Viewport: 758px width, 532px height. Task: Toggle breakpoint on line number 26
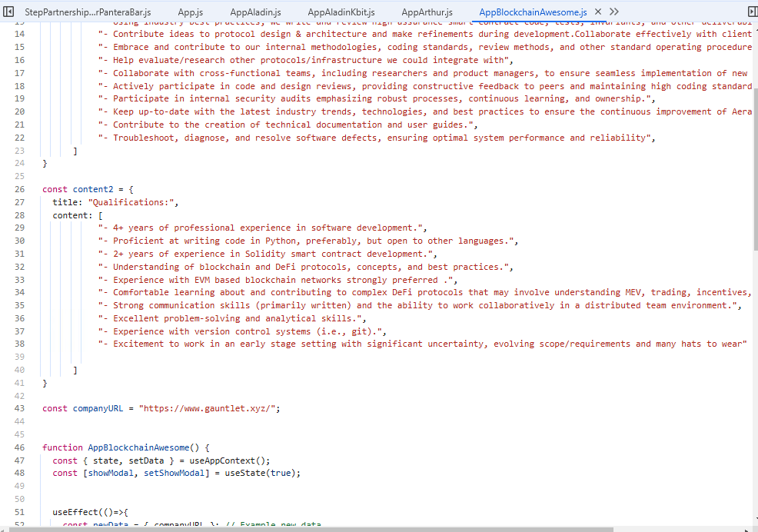tap(19, 189)
